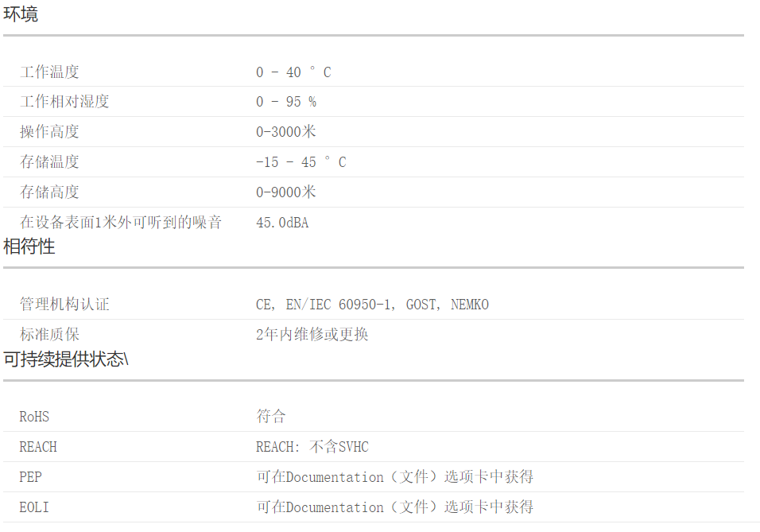Viewport: 760px width, 532px height.
Task: Select the 工作相对湿度 label
Action: tap(64, 101)
